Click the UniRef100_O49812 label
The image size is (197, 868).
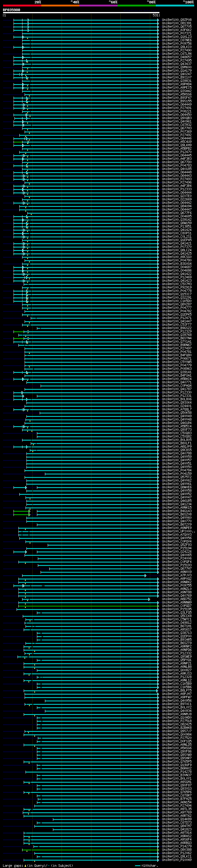[177, 623]
